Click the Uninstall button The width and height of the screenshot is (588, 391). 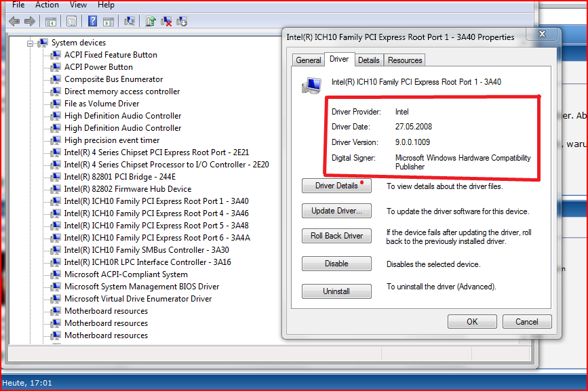336,291
